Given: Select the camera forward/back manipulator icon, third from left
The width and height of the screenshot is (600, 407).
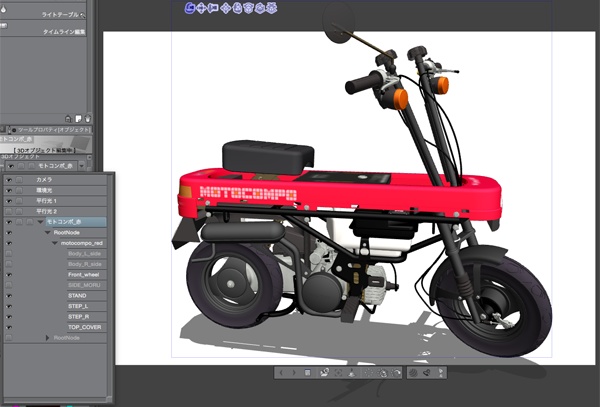Looking at the screenshot, I should point(212,8).
